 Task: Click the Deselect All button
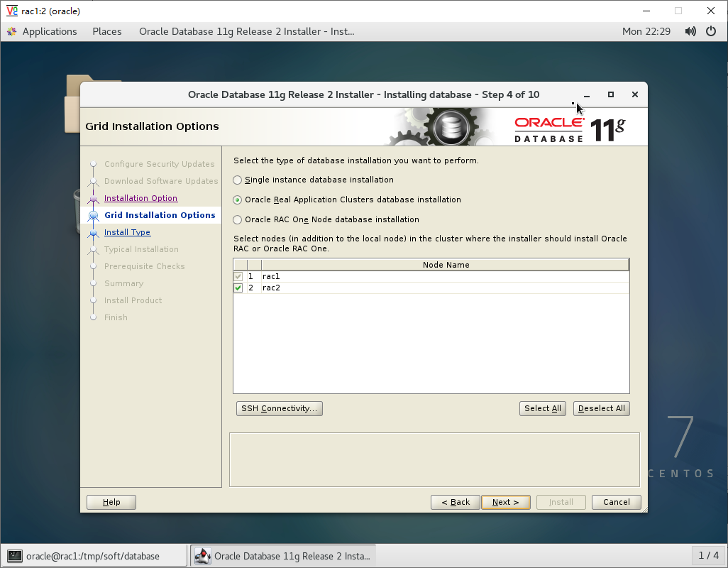601,408
